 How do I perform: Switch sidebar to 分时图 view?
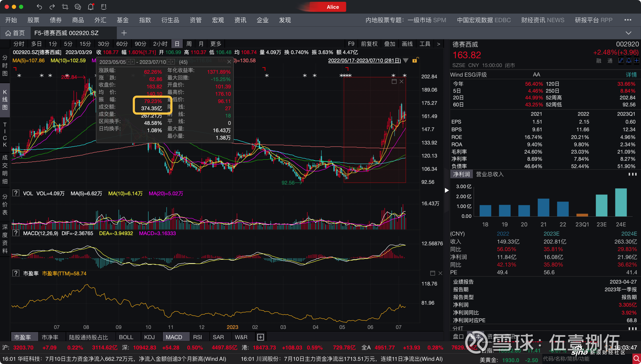click(x=5, y=65)
